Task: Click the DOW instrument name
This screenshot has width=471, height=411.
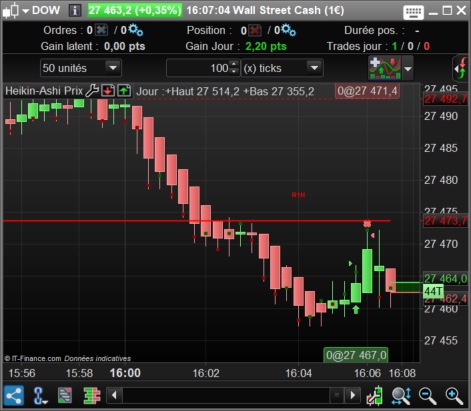Action: pos(46,10)
